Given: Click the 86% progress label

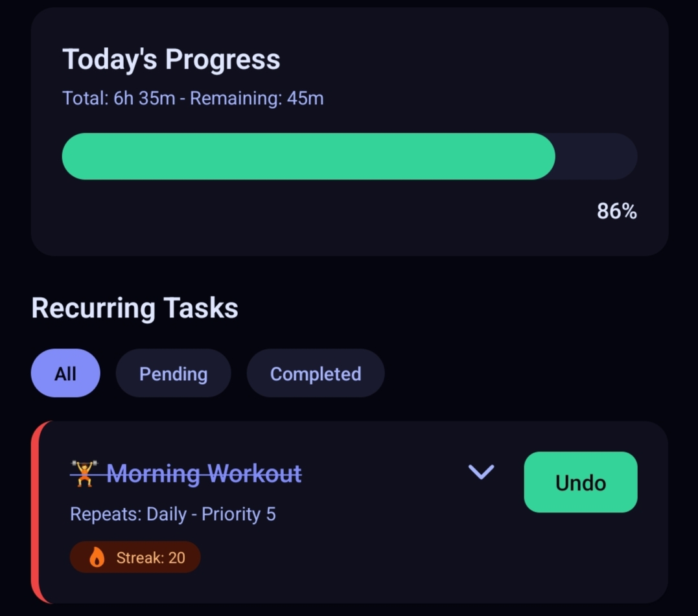Looking at the screenshot, I should coord(616,211).
